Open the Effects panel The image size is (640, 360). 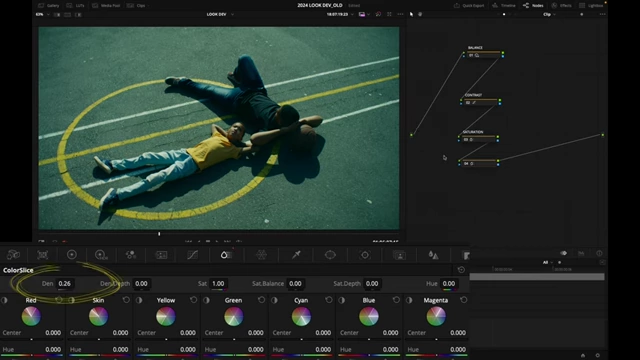click(562, 6)
